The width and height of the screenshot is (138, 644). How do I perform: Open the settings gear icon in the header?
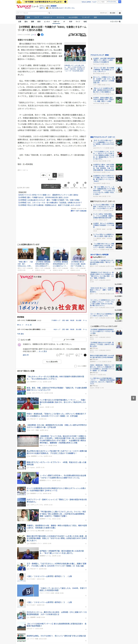click(120, 13)
